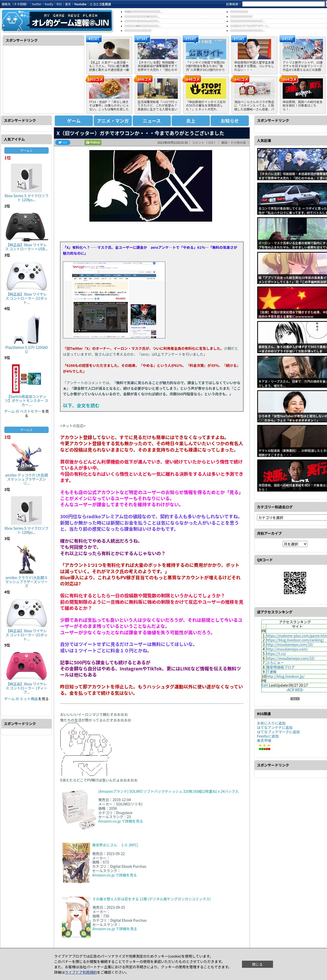
Task: Open the インボイス制度 公表サイト card
Action: [x=206, y=49]
